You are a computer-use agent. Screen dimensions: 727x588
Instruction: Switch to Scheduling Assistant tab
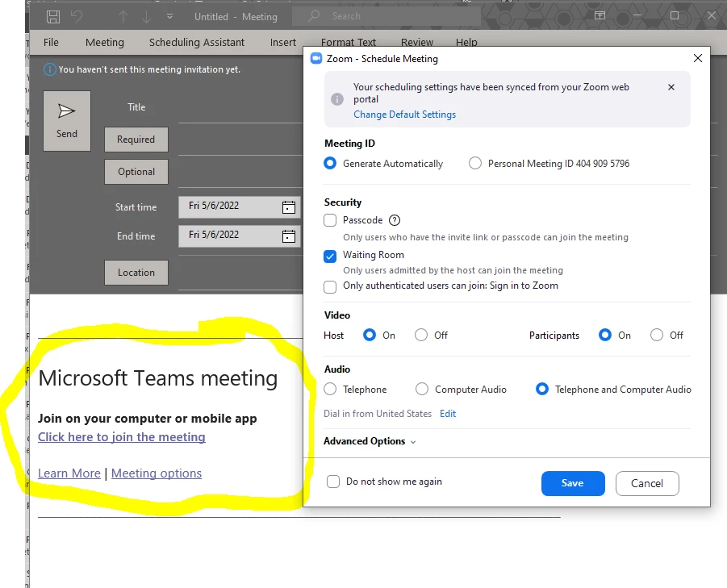(197, 42)
